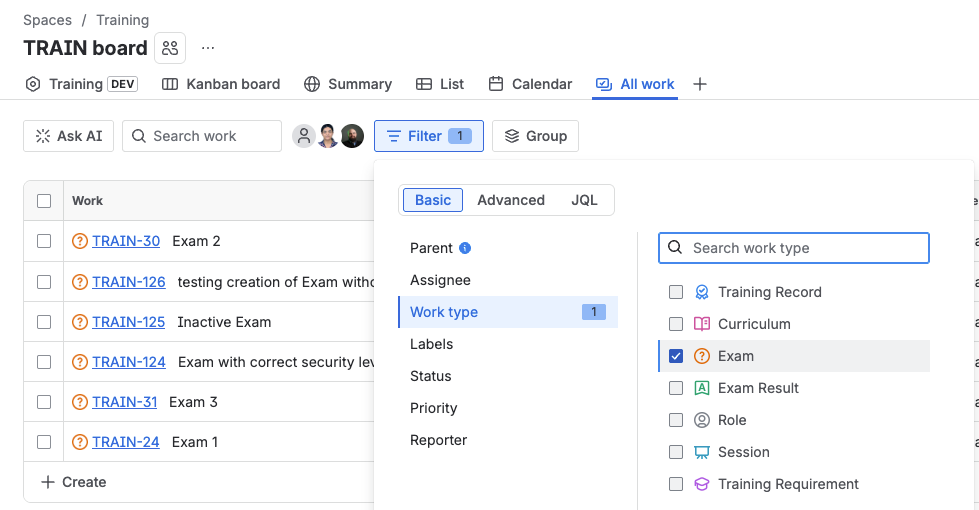Image resolution: width=979 pixels, height=510 pixels.
Task: Enable the Curriculum work type checkbox
Action: click(676, 324)
